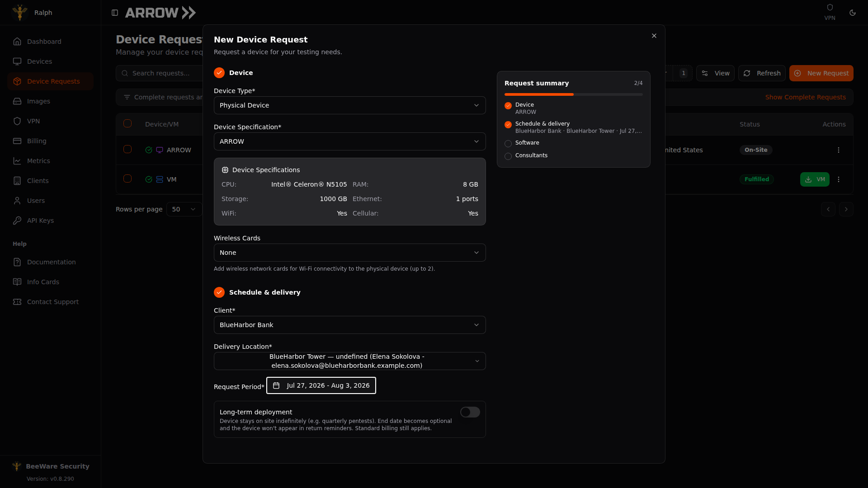
Task: Click the Info Cards book icon
Action: (17, 282)
